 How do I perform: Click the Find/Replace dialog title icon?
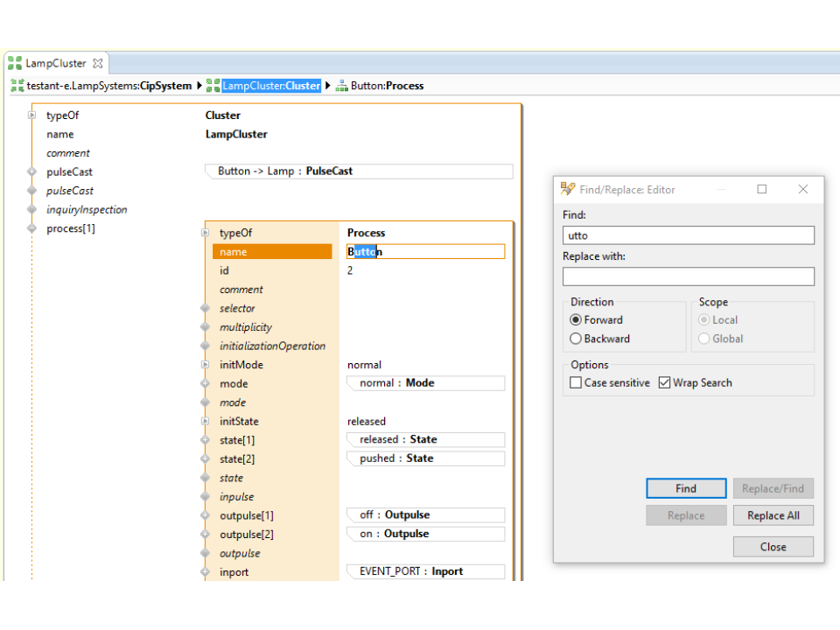568,189
